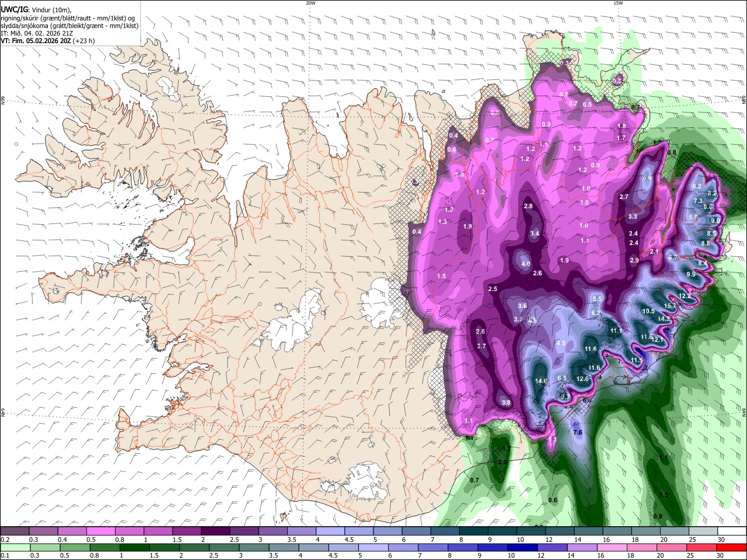Click the 12.2 precipitation value on map
Screen dimensions: 747x560
[685, 296]
